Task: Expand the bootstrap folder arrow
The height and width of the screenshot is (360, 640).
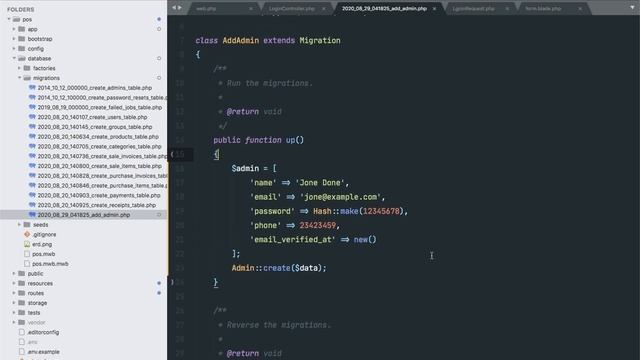Action: click(x=14, y=39)
